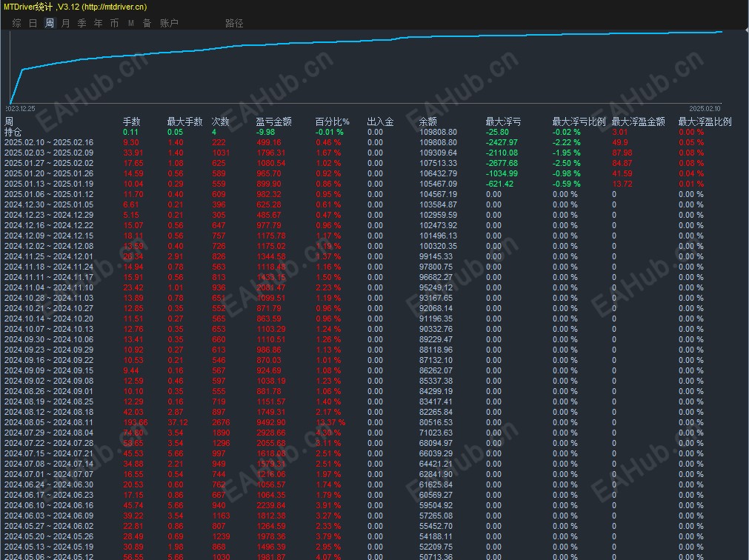The height and width of the screenshot is (560, 749).
Task: Select the 周 weekly tab
Action: [49, 23]
